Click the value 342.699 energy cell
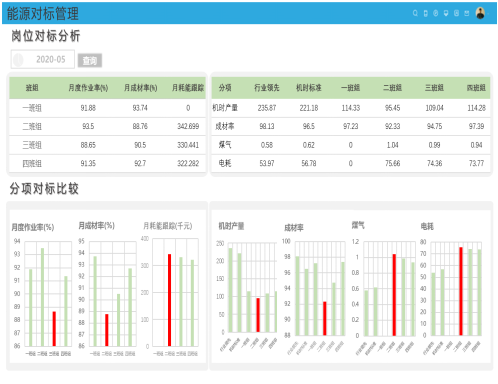Screen dimensions: 498x384 tap(188, 126)
